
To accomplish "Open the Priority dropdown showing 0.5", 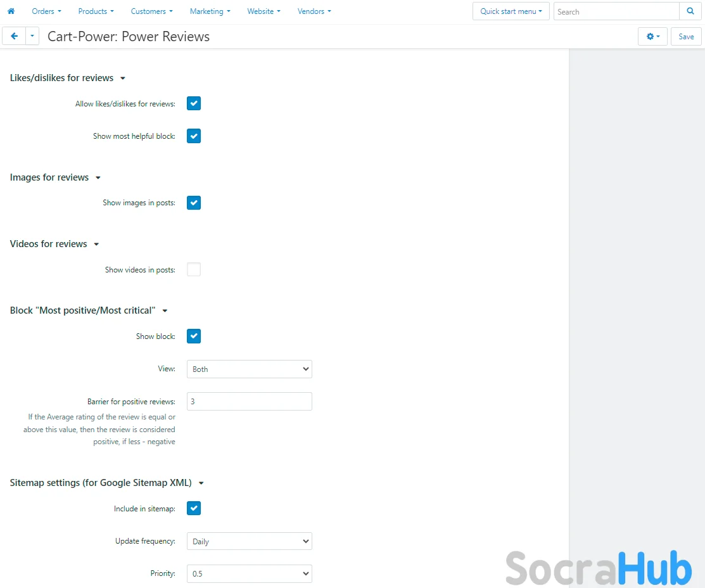I will (250, 573).
